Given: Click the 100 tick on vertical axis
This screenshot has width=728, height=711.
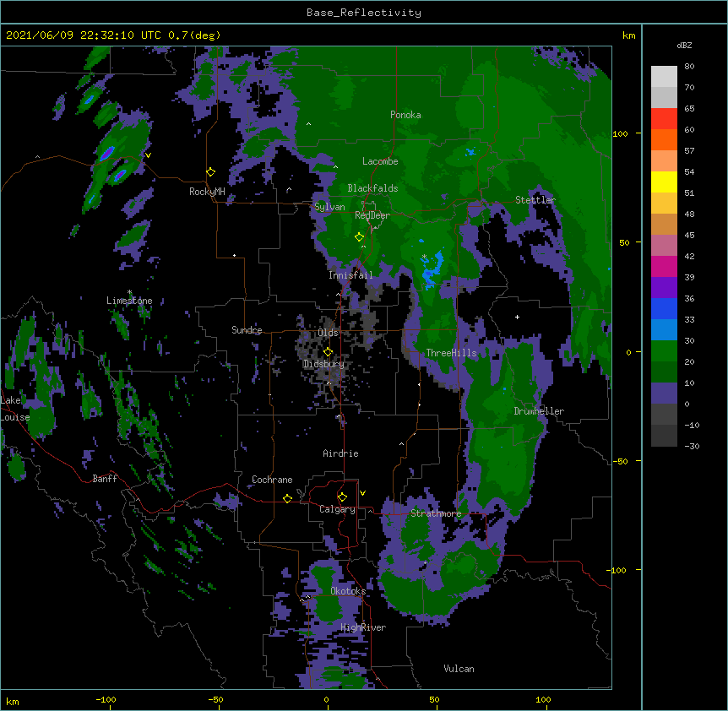Looking at the screenshot, I should 620,133.
